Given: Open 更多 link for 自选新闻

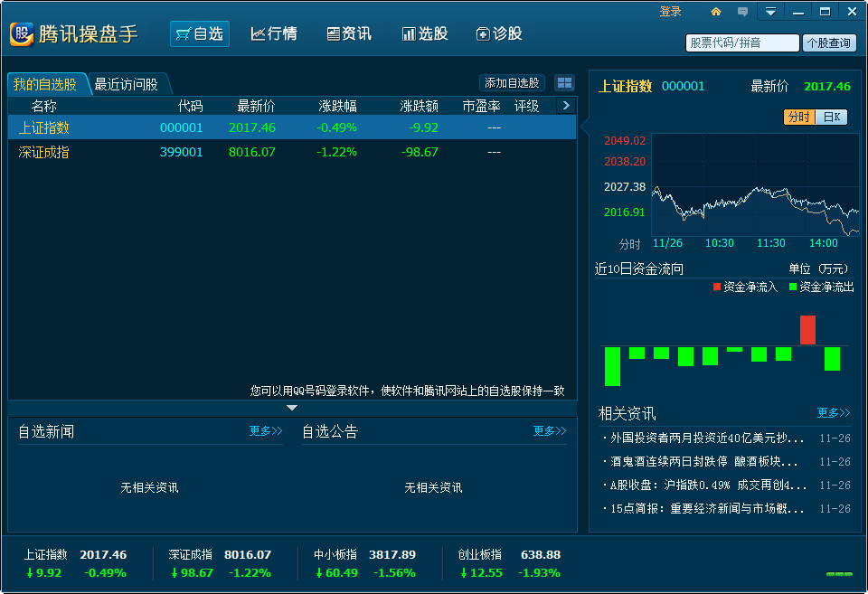Looking at the screenshot, I should (x=266, y=430).
